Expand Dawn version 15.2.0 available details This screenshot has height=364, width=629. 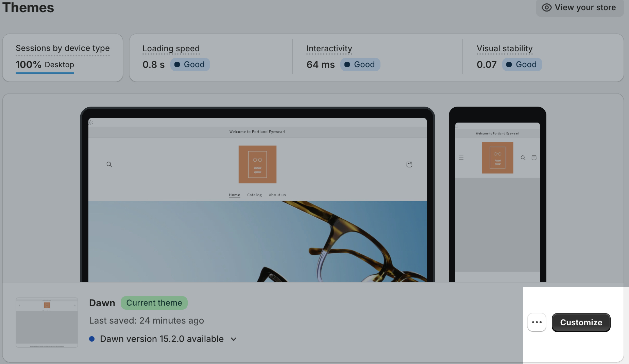click(233, 339)
